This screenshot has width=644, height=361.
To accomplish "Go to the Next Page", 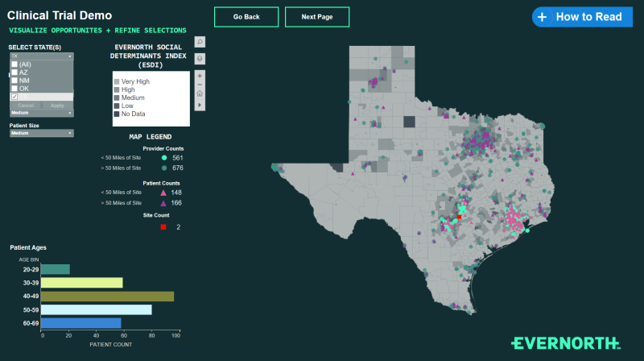I will 317,17.
